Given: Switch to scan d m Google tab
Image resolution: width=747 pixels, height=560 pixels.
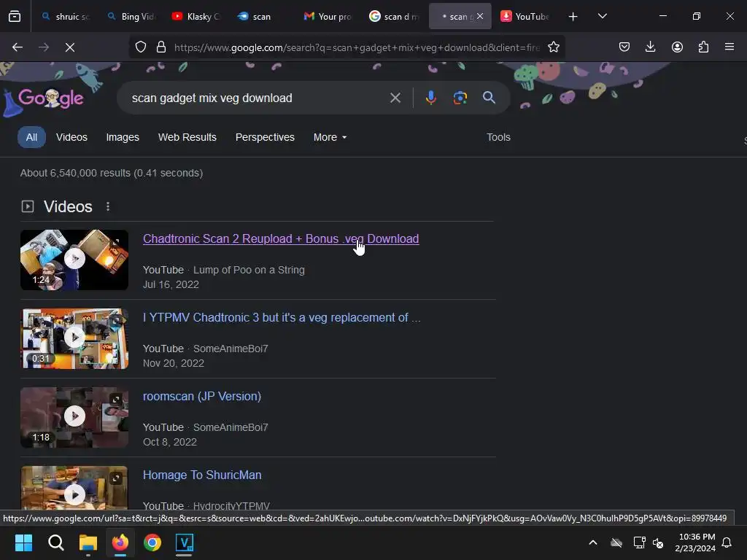Looking at the screenshot, I should click(x=393, y=16).
